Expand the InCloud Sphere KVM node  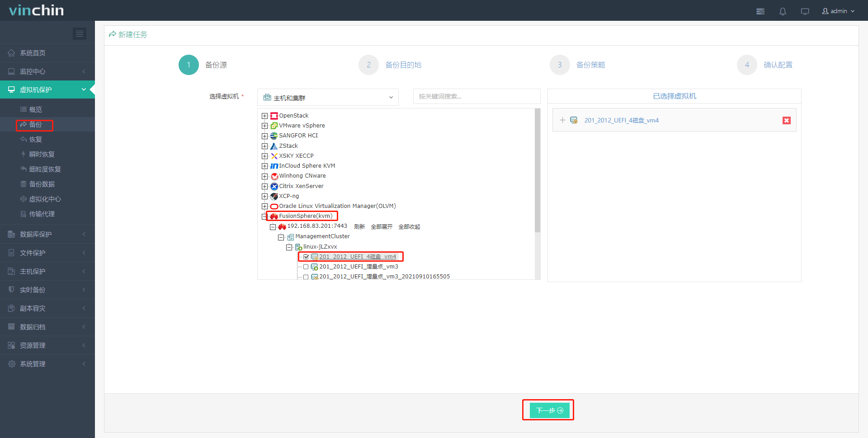(x=264, y=166)
